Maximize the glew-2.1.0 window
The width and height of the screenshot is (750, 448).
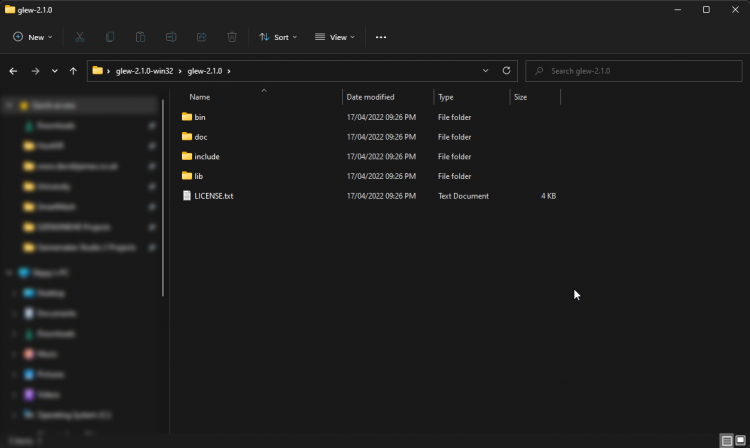click(706, 10)
